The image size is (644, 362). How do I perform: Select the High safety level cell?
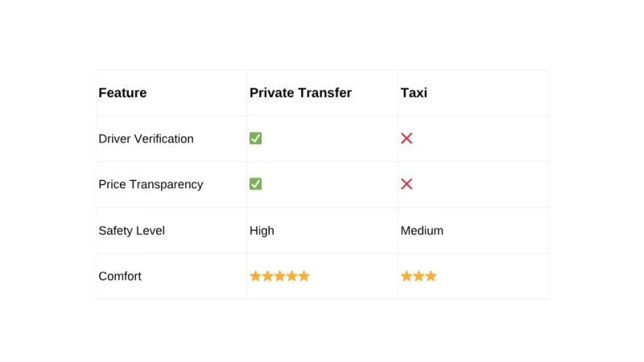click(x=262, y=230)
